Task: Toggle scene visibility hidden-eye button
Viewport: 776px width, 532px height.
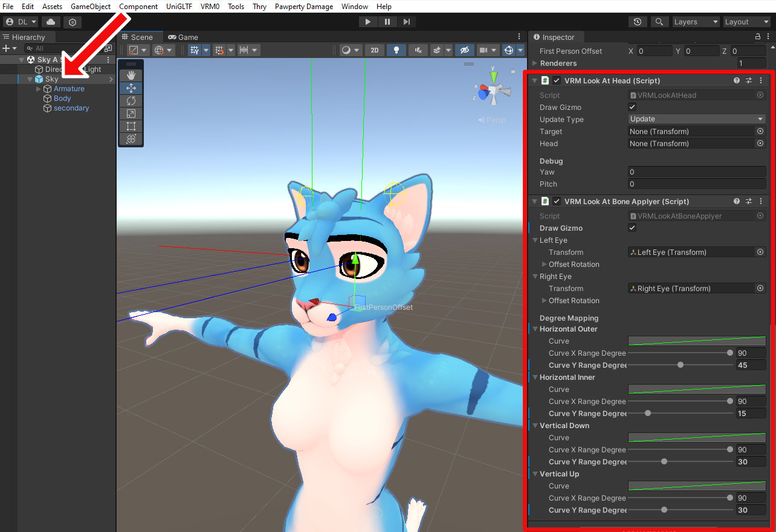Action: pyautogui.click(x=464, y=50)
